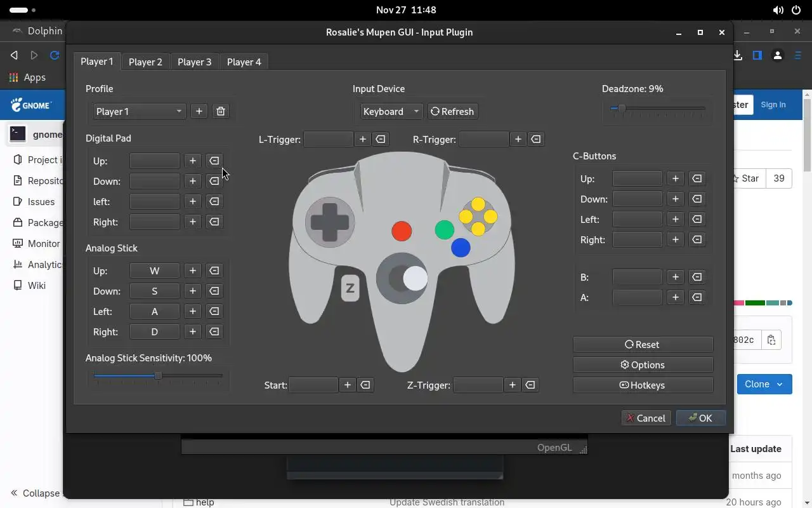The height and width of the screenshot is (508, 812).
Task: Click the empty Z-Trigger binding field
Action: 478,385
